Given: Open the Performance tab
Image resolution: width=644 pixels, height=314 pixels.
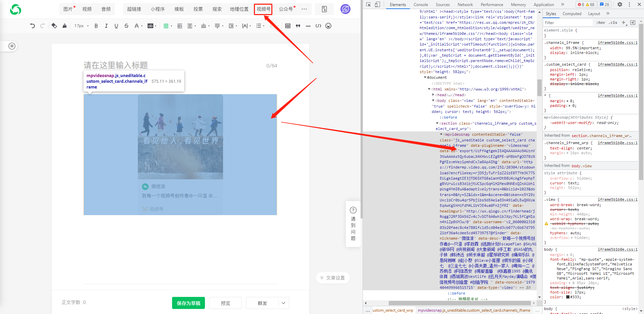Looking at the screenshot, I should click(x=492, y=4).
